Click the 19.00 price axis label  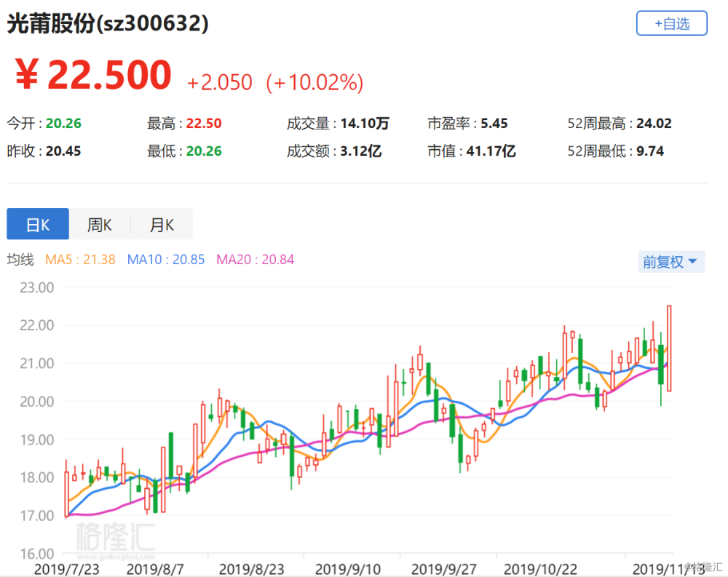click(x=36, y=439)
